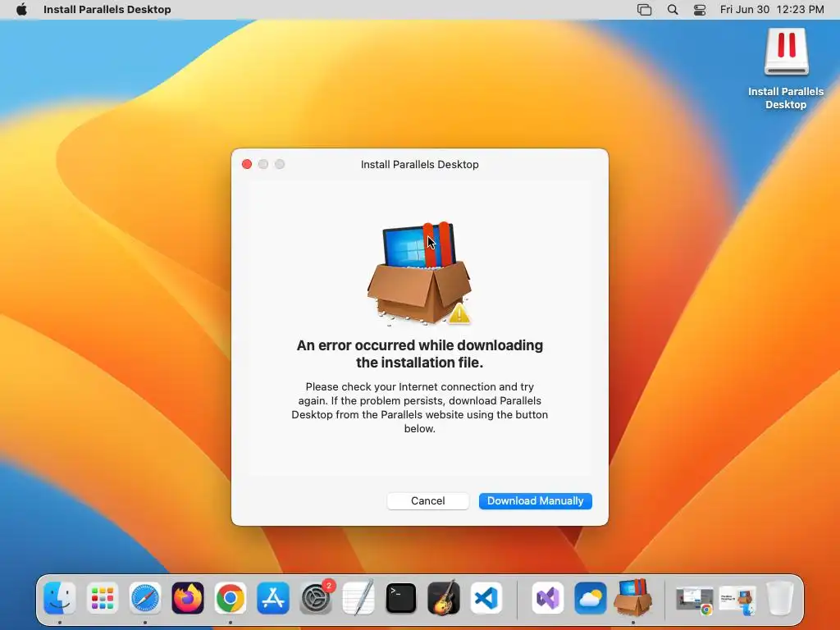Image resolution: width=840 pixels, height=630 pixels.
Task: Launch GarageBand from the Dock
Action: (x=444, y=598)
